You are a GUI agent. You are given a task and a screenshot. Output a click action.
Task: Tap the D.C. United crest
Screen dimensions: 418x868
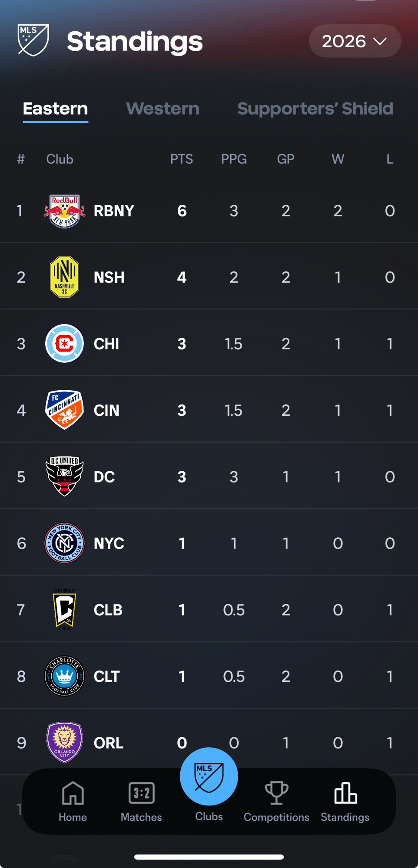pyautogui.click(x=64, y=477)
